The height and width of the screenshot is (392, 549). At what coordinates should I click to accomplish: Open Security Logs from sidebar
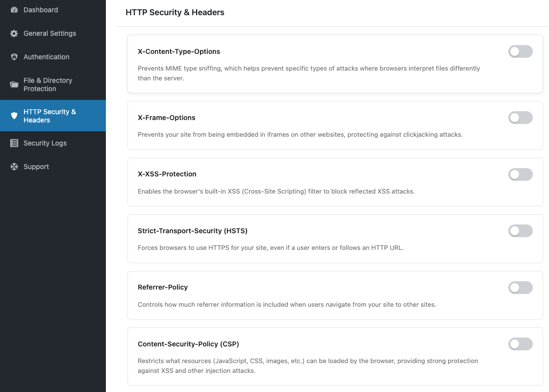(x=45, y=143)
